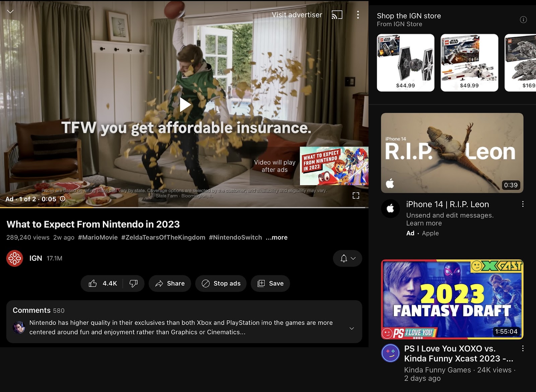Open the video title What to Expect From Nintendo

click(x=93, y=224)
